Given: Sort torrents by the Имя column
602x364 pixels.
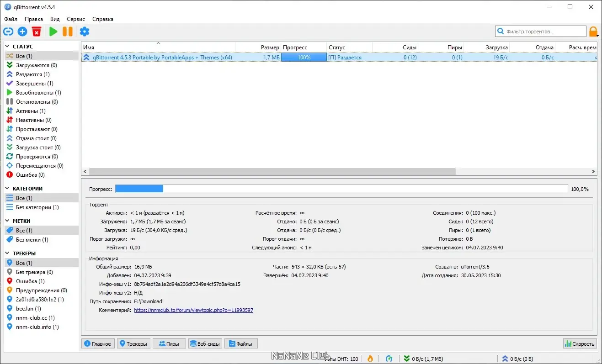Looking at the screenshot, I should tap(158, 47).
